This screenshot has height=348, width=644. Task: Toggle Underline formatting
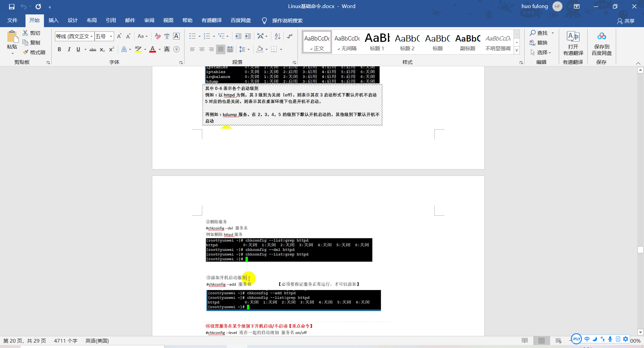point(78,49)
